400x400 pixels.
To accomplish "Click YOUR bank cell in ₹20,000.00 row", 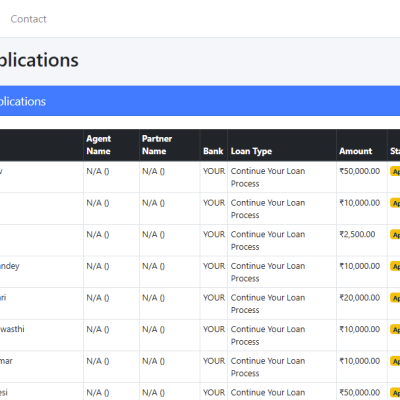I will (x=214, y=297).
